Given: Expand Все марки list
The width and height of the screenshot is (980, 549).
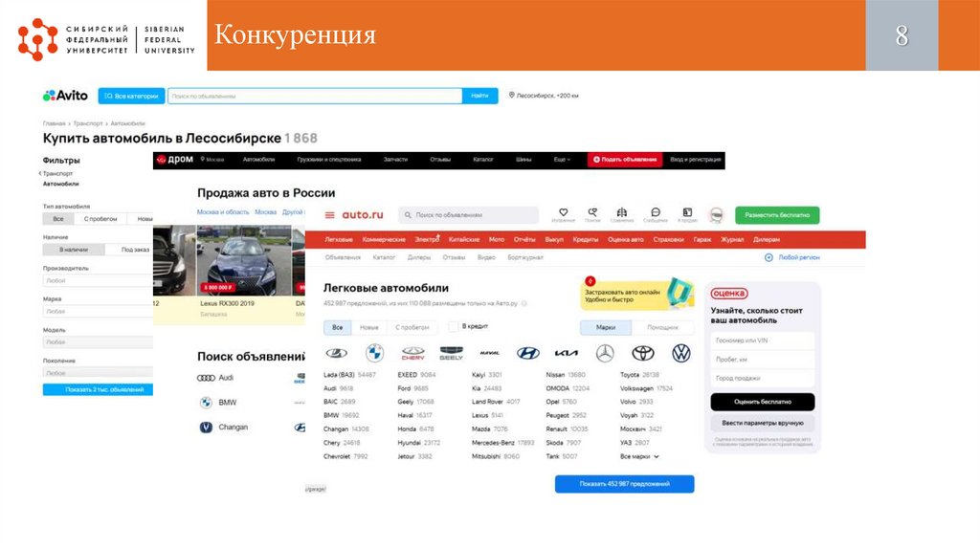Looking at the screenshot, I should (639, 456).
